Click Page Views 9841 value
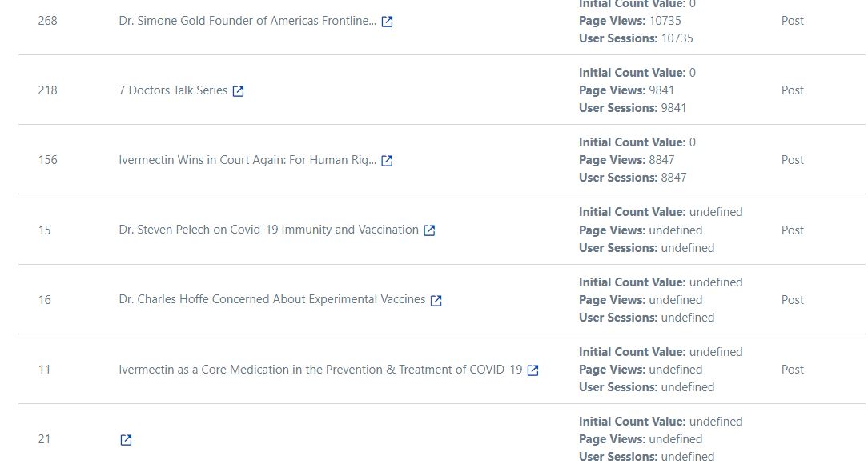The width and height of the screenshot is (868, 468). tap(661, 90)
